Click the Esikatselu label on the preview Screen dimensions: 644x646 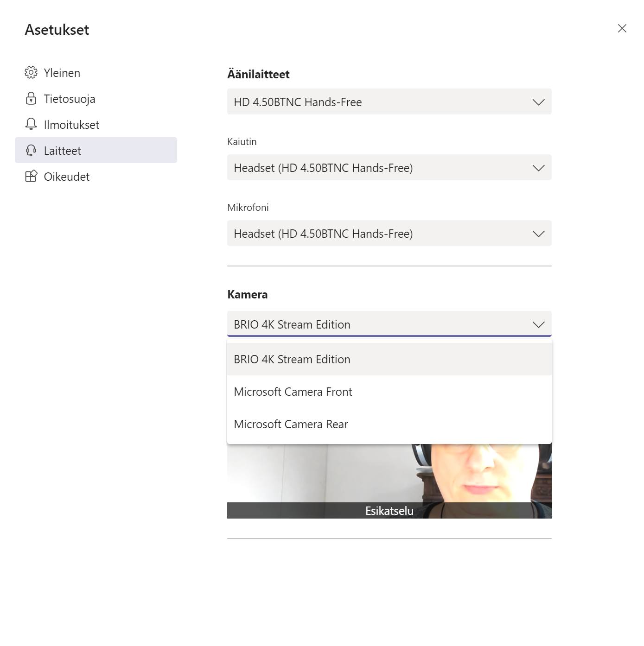389,511
